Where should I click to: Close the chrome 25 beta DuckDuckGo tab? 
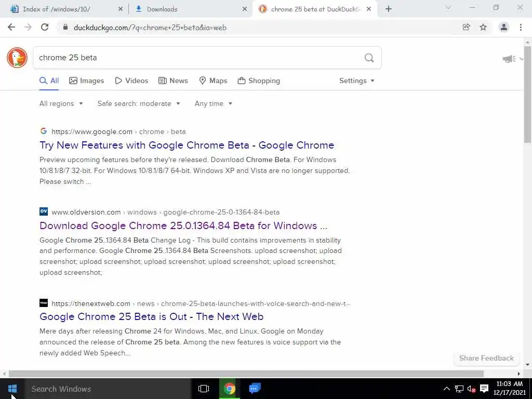tap(369, 9)
